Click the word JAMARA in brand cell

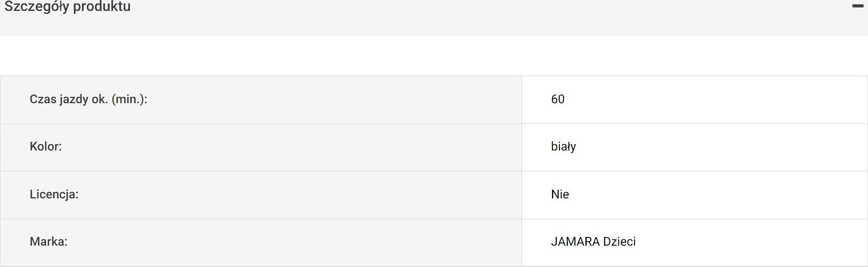coord(575,242)
